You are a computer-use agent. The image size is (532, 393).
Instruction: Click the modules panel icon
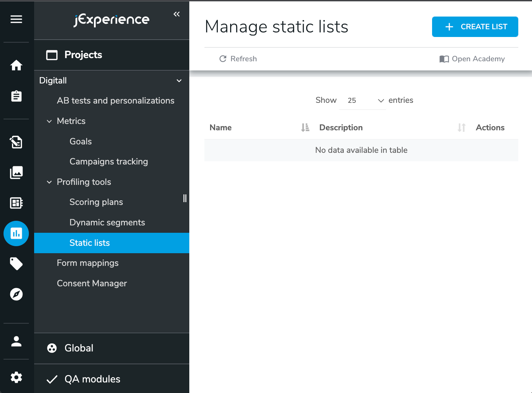(16, 203)
